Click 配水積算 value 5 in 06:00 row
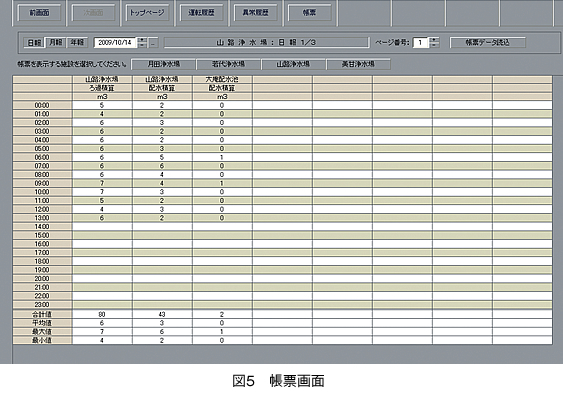The width and height of the screenshot is (563, 393). [162, 157]
